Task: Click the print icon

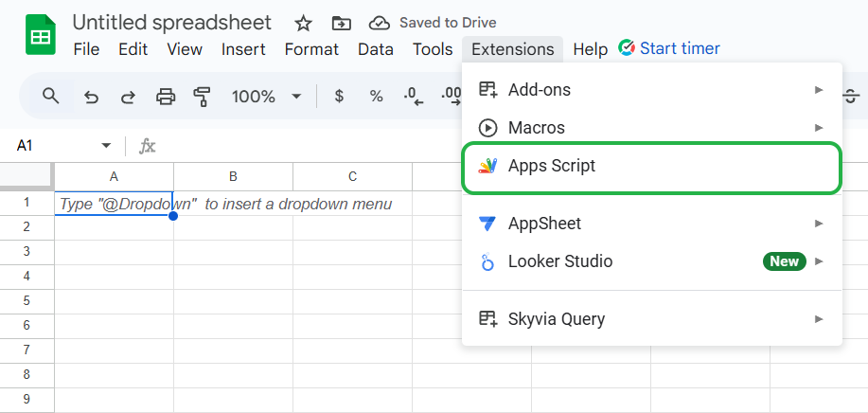Action: (166, 97)
